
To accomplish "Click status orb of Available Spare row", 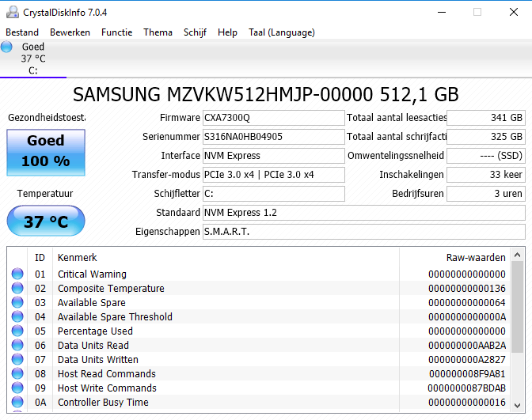I will pos(17,302).
